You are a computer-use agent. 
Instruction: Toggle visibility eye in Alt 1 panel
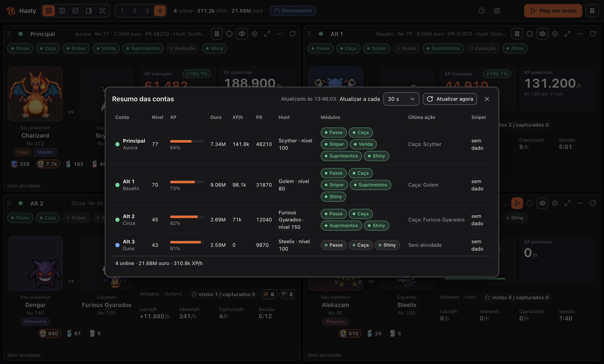click(542, 34)
